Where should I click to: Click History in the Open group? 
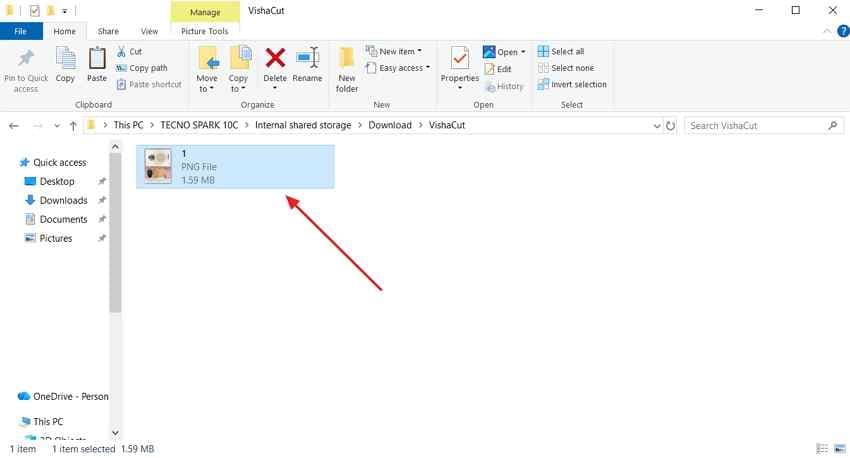[504, 86]
